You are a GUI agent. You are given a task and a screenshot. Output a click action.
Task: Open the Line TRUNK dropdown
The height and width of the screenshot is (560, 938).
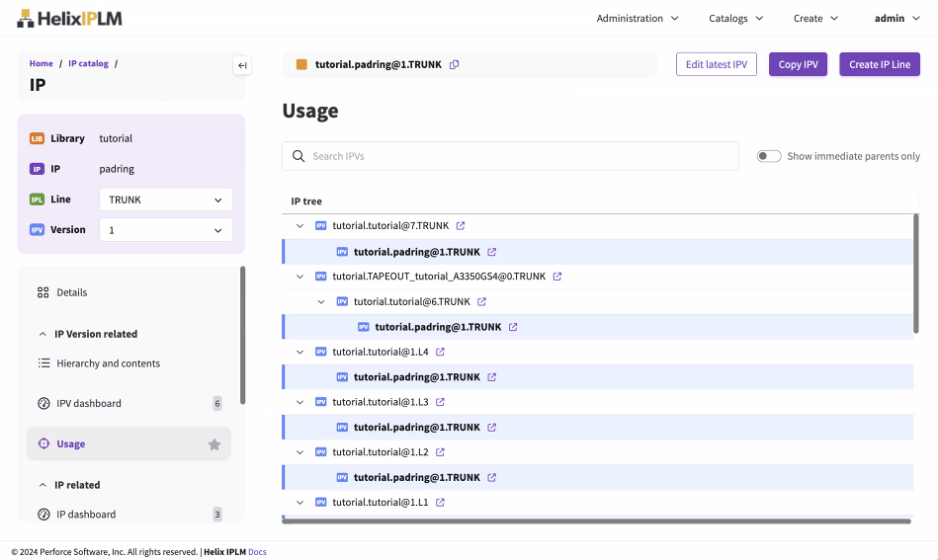(x=166, y=200)
